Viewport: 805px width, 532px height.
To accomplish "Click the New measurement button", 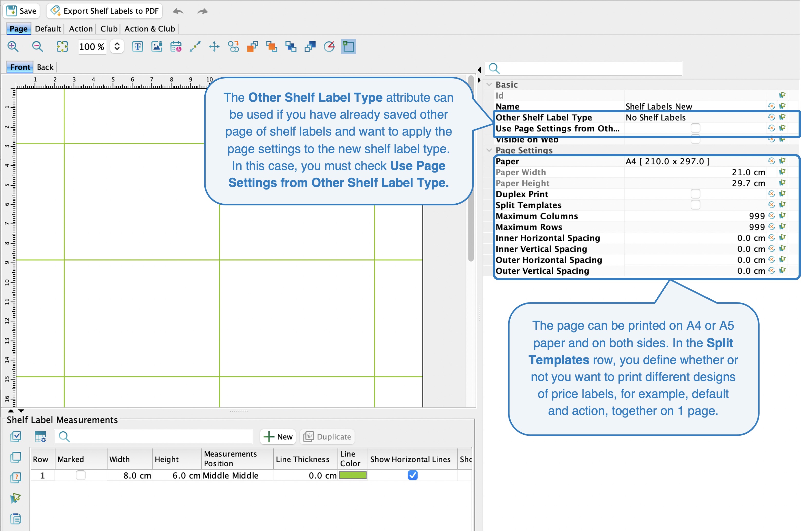I will tap(278, 437).
